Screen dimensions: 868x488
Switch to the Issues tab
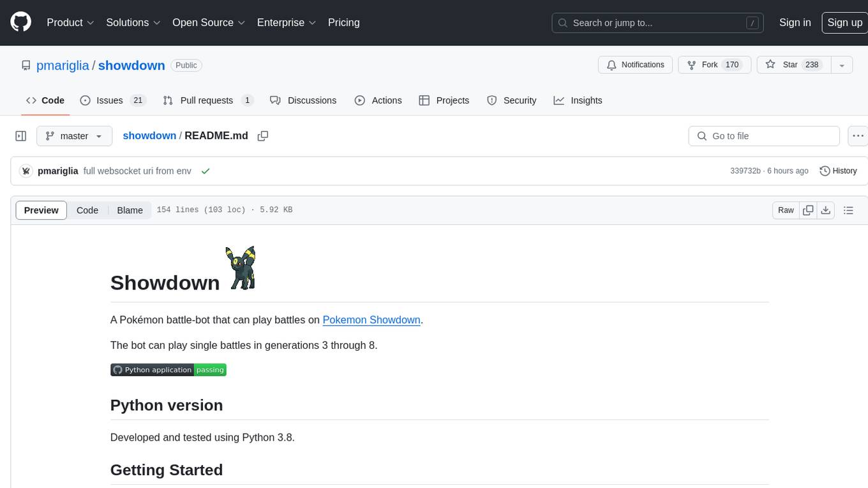click(x=113, y=100)
